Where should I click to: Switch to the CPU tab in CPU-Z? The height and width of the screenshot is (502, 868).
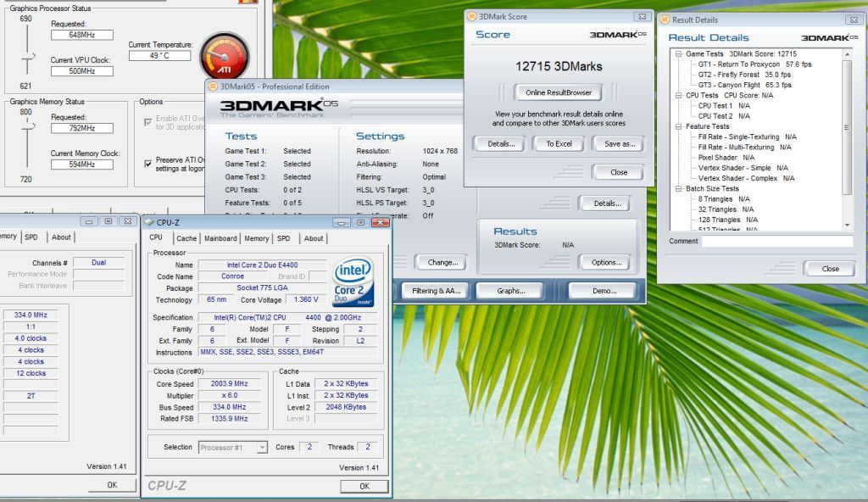tap(156, 237)
